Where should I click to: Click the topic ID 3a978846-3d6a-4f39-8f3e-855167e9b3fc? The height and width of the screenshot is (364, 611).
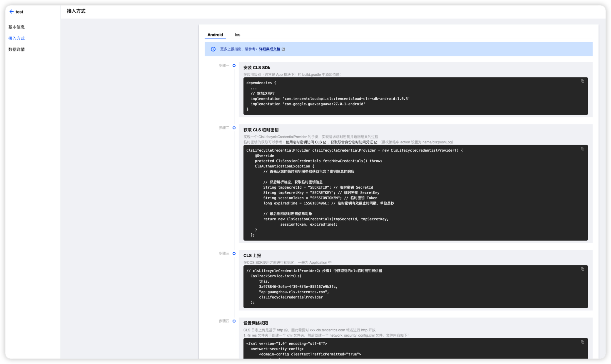[298, 287]
